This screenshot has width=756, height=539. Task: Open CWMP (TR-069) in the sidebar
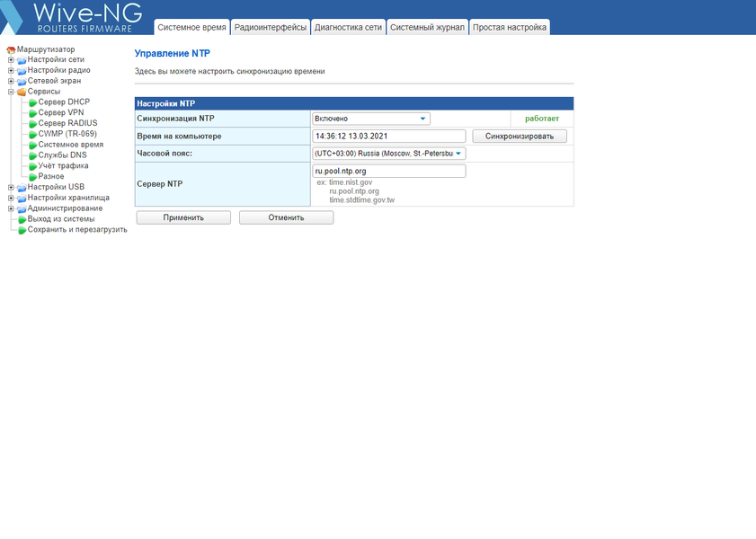(x=67, y=134)
